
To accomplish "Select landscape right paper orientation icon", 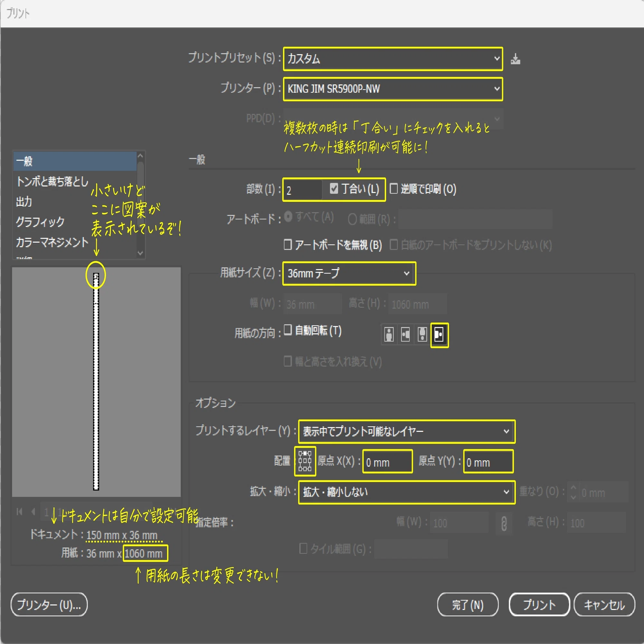I will [x=439, y=335].
